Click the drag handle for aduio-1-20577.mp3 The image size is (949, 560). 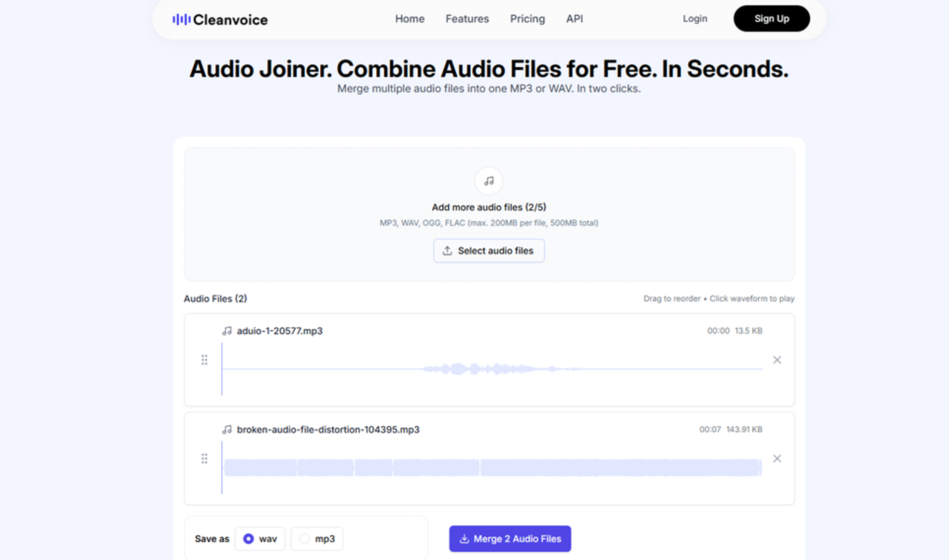point(205,360)
